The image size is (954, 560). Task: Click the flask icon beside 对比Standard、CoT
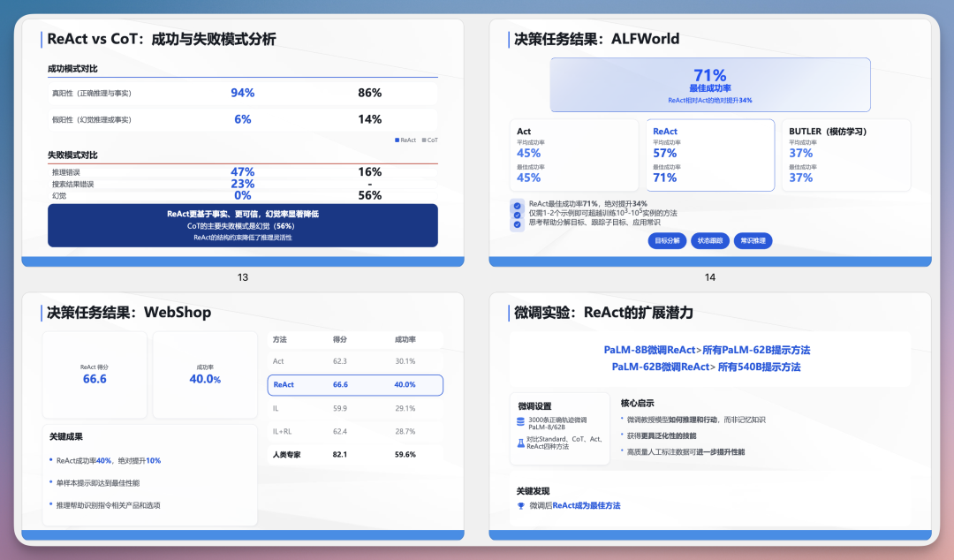[x=521, y=443]
